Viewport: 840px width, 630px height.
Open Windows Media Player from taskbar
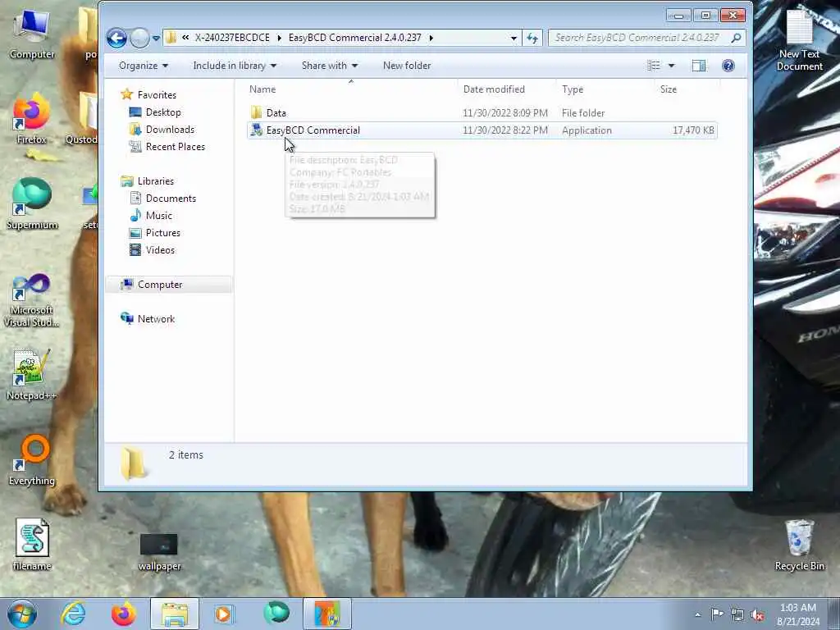pyautogui.click(x=223, y=614)
